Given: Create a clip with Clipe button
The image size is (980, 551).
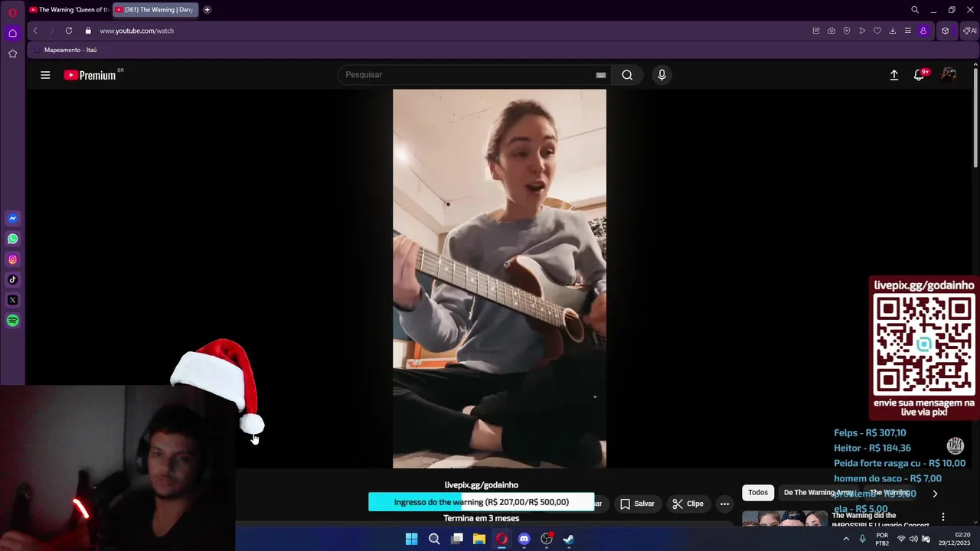Looking at the screenshot, I should pos(688,504).
